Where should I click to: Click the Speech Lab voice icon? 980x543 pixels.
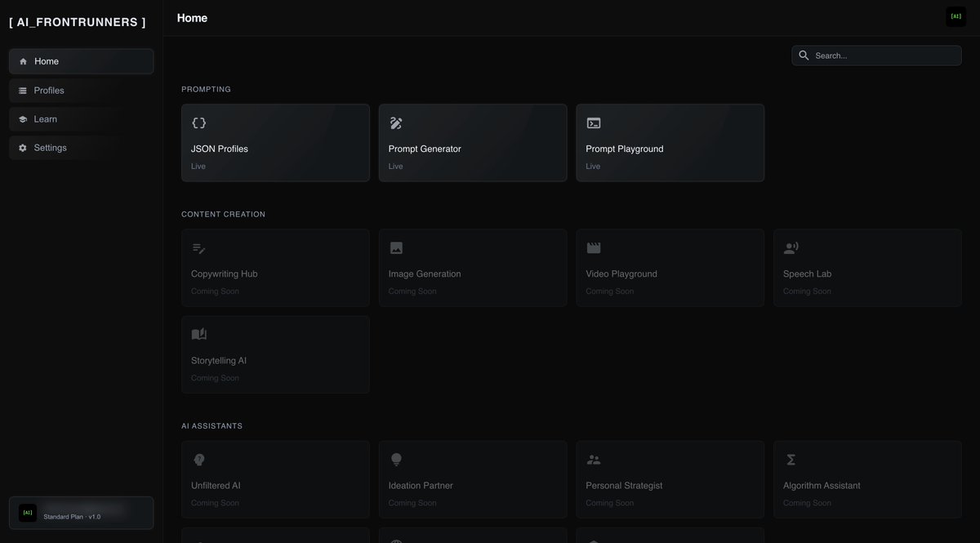point(791,248)
